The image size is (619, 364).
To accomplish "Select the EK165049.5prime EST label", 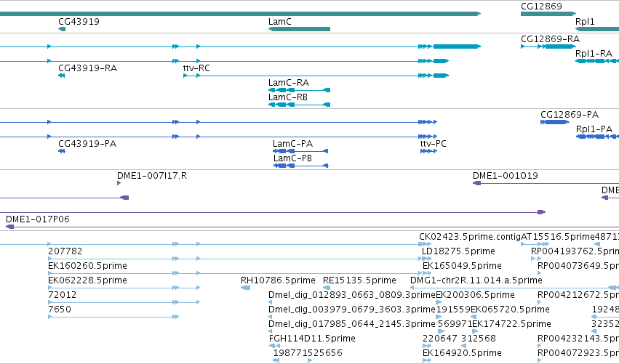I will (462, 266).
